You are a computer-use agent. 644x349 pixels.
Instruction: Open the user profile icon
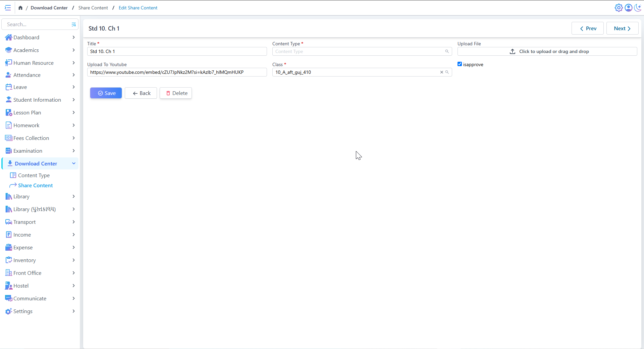click(x=629, y=8)
